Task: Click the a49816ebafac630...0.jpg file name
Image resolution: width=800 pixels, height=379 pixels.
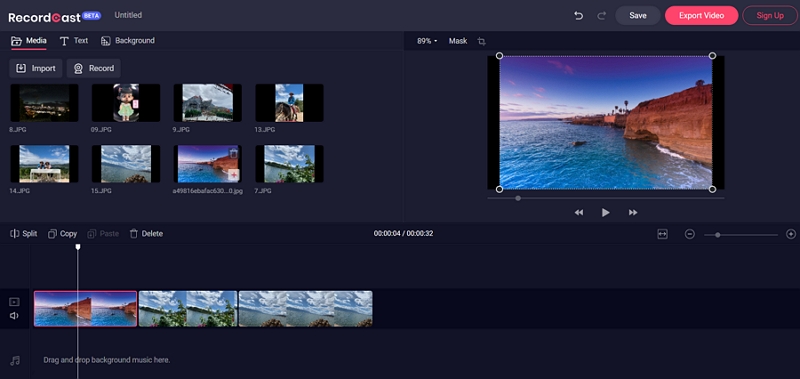Action: click(x=207, y=191)
